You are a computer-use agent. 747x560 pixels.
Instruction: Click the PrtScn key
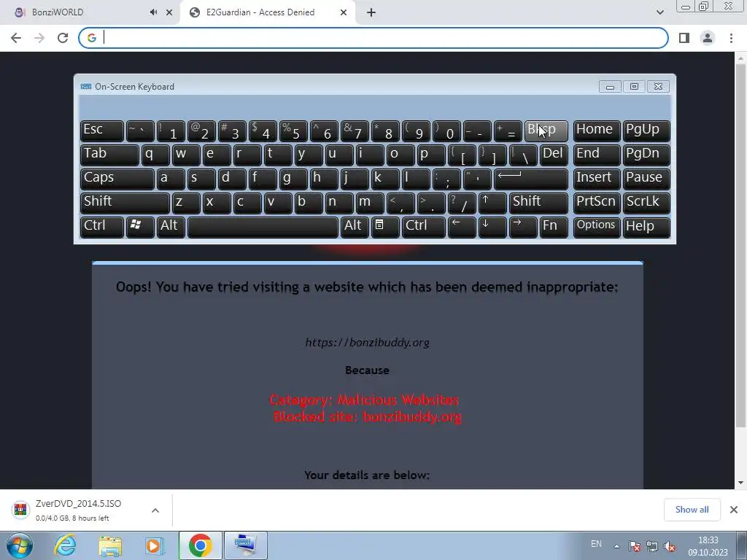(x=597, y=203)
